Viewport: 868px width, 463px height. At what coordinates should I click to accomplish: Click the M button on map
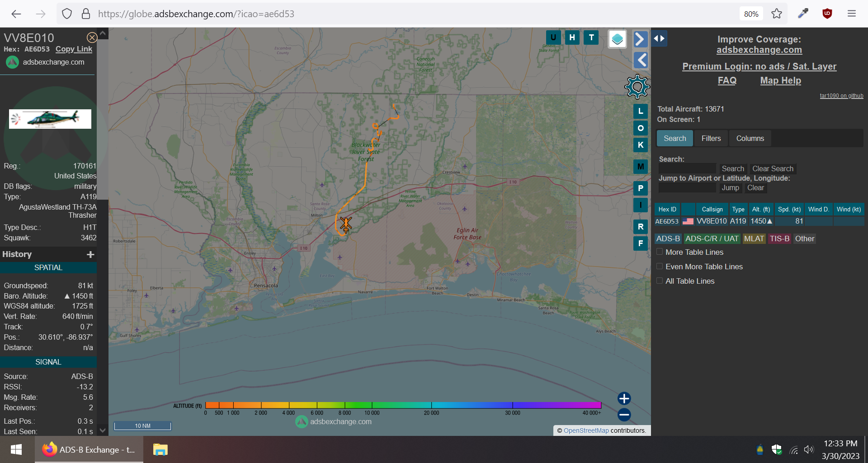[x=641, y=167]
